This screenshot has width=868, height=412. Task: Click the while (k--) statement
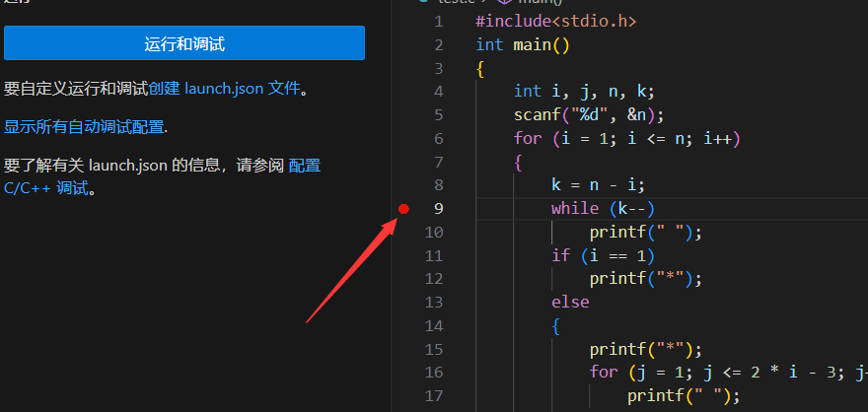click(604, 209)
